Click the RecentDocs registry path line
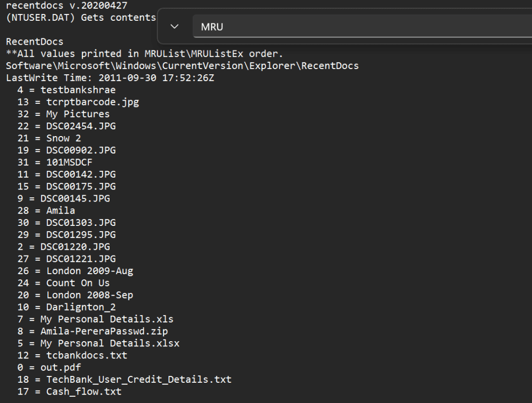The image size is (532, 403). pyautogui.click(x=182, y=66)
